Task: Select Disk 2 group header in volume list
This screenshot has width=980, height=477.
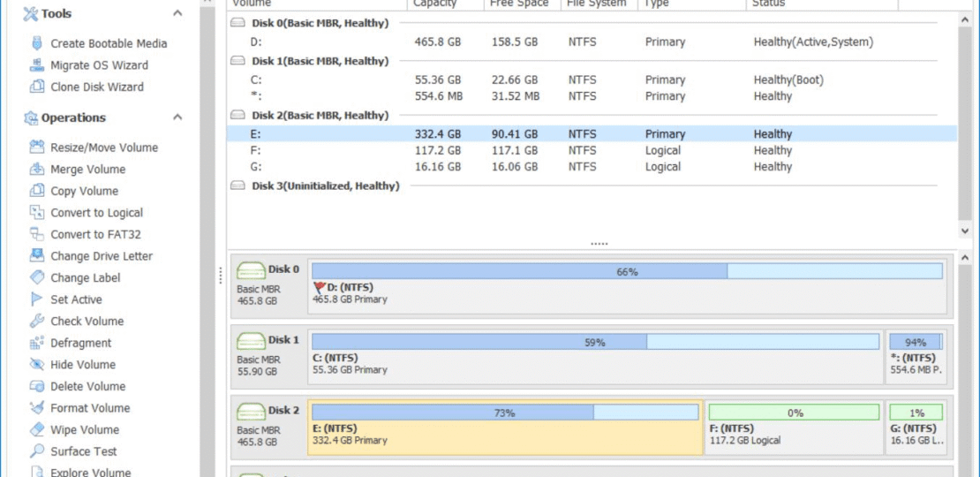Action: 320,115
